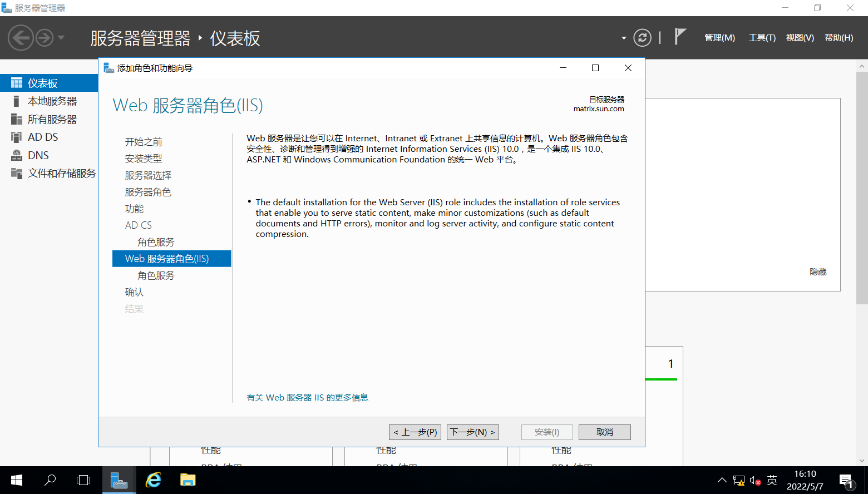
Task: Open the Action Center notification icon
Action: click(846, 481)
